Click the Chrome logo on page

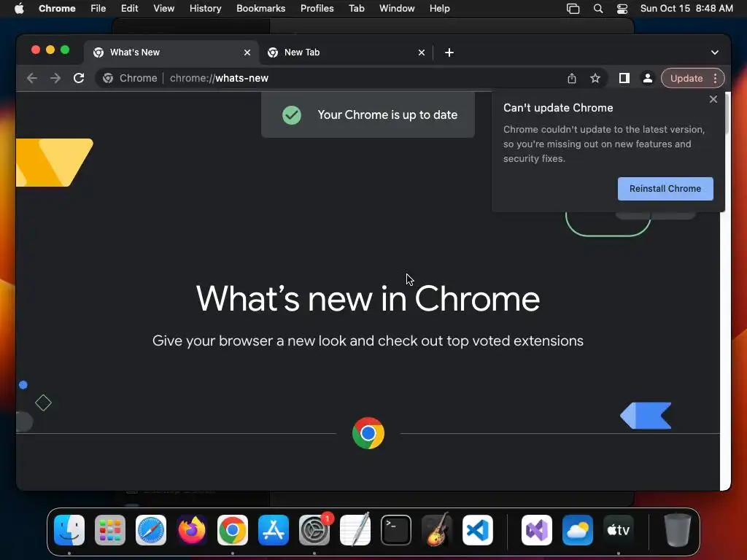point(368,433)
